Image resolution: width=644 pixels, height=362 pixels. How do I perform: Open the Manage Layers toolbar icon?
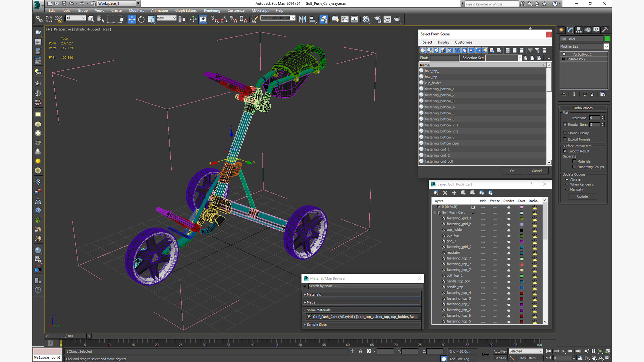tap(324, 19)
